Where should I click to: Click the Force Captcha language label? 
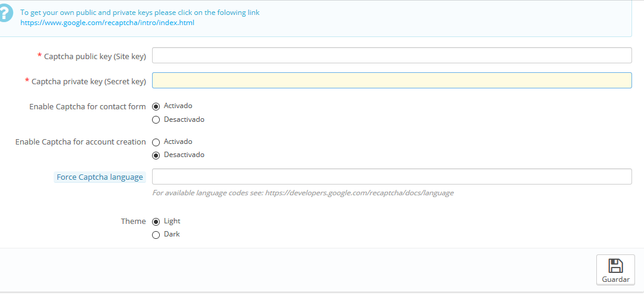pos(100,177)
